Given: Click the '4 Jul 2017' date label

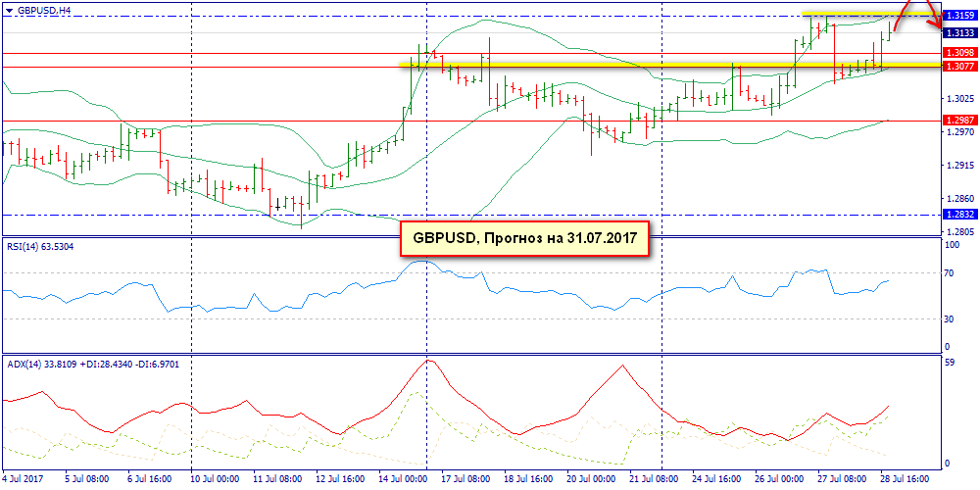Looking at the screenshot, I should click(23, 477).
